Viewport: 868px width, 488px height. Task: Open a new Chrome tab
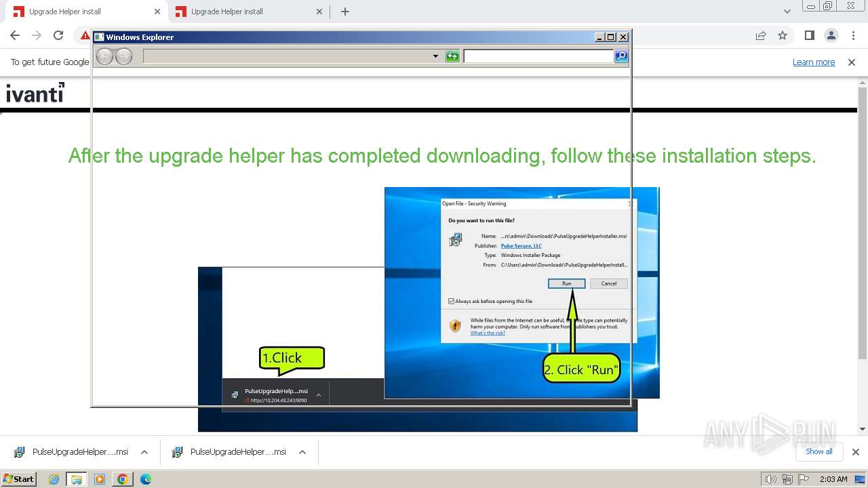[x=344, y=12]
